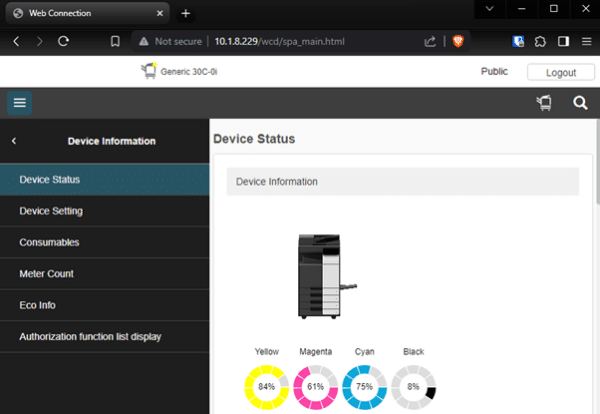Screen dimensions: 600x414
Task: Collapse Device Information with the back chevron
Action: tap(14, 141)
